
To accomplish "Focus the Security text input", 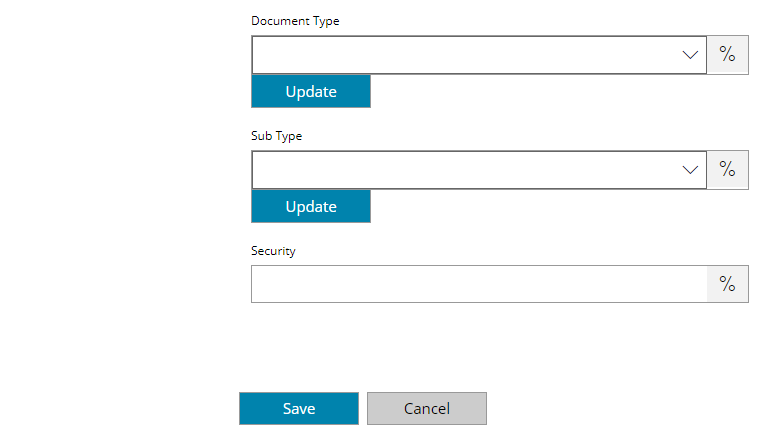I will [x=479, y=284].
